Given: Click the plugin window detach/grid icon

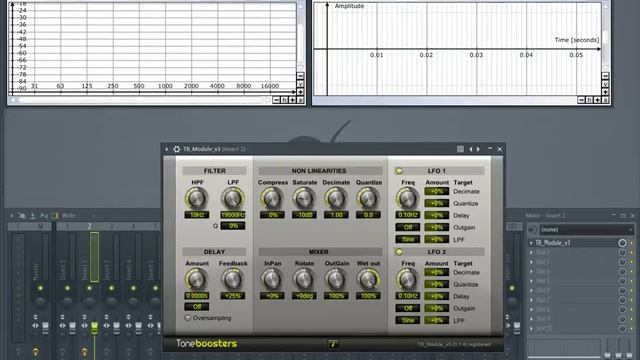Looking at the screenshot, I should click(x=460, y=149).
